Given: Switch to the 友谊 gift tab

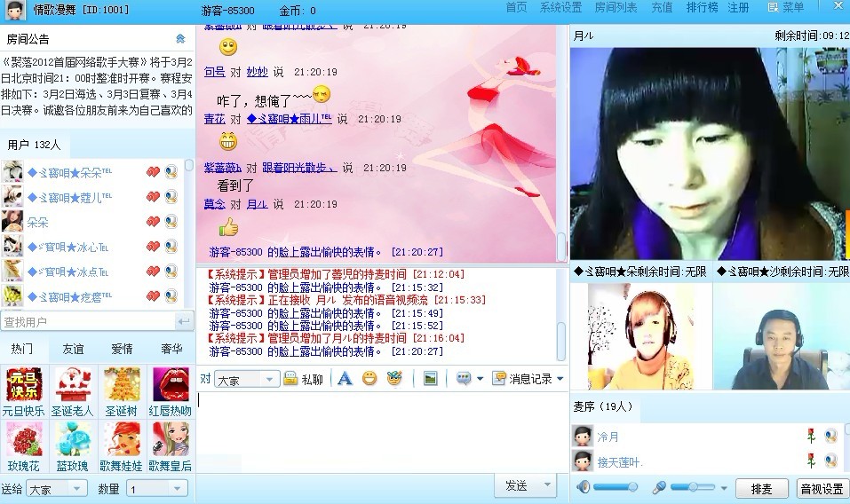Looking at the screenshot, I should 73,350.
